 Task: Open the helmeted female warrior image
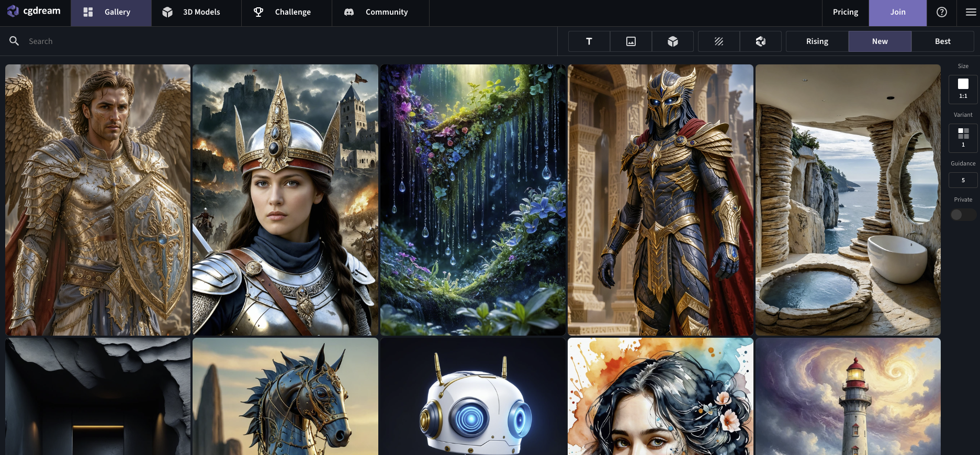click(x=285, y=200)
